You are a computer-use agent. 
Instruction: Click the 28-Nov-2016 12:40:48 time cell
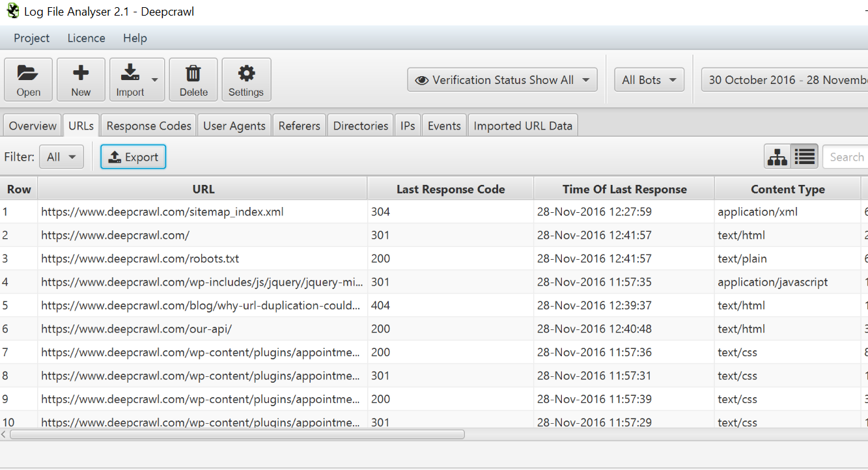point(624,329)
